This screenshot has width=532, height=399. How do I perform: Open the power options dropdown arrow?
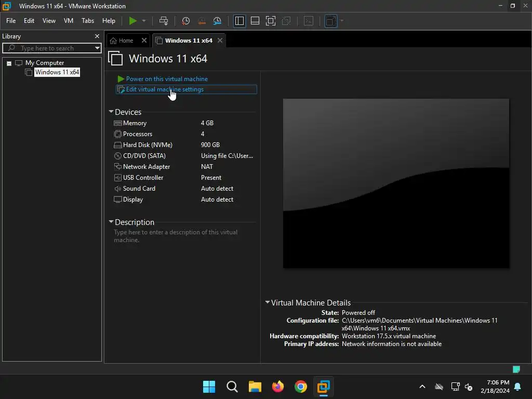point(144,21)
